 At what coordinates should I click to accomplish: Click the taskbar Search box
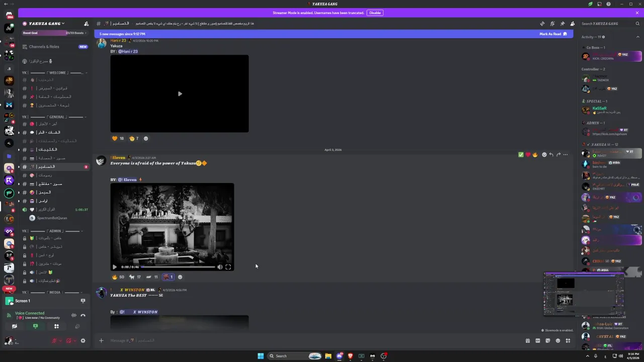(295, 356)
